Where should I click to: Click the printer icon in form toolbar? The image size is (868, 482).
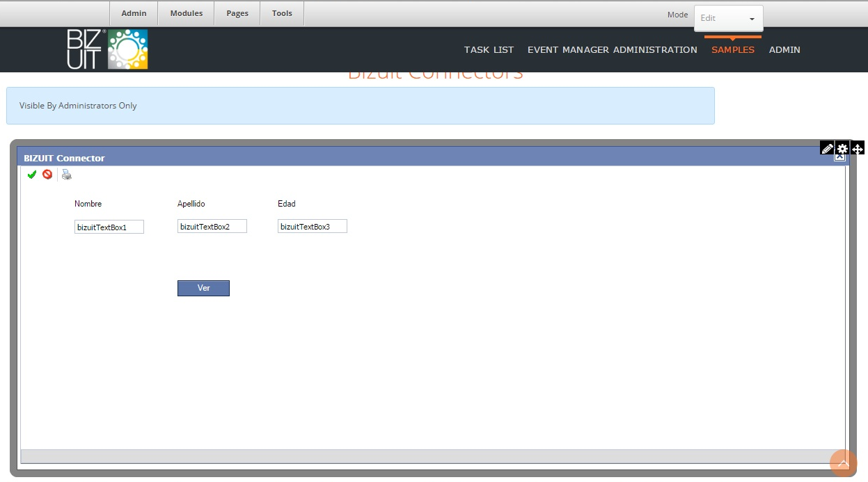[x=67, y=175]
